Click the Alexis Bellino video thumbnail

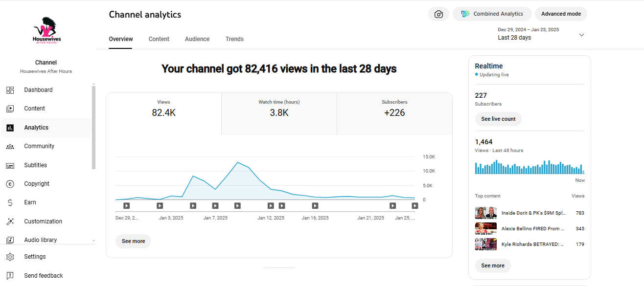(x=486, y=229)
